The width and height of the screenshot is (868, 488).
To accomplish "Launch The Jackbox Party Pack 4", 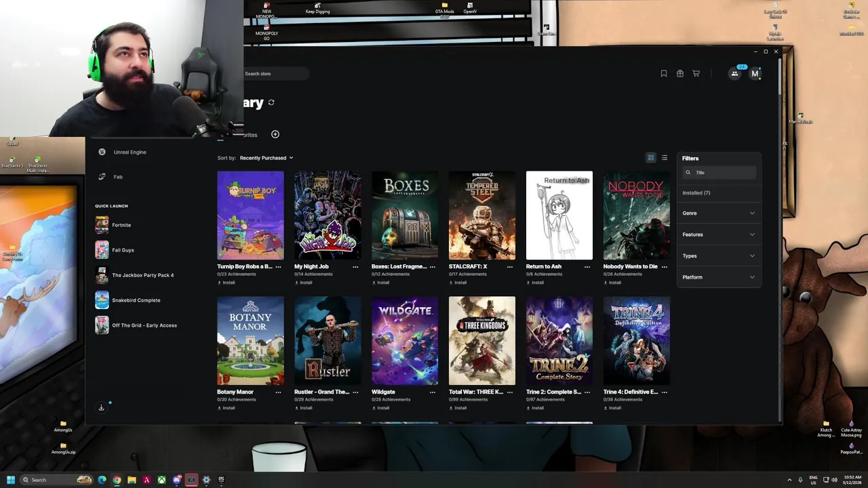I will [135, 275].
